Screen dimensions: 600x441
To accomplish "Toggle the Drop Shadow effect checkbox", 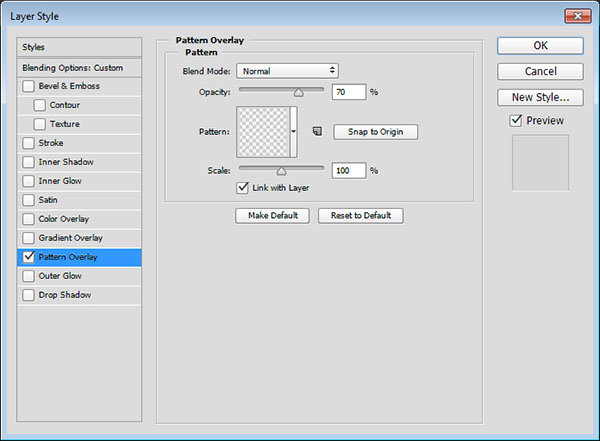I will [28, 295].
